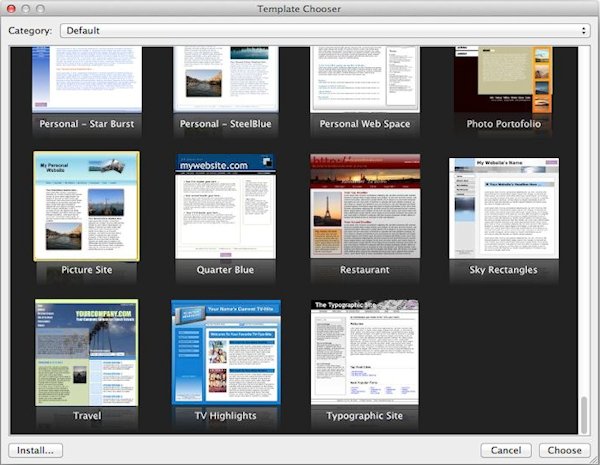600x465 pixels.
Task: Click the vertical scrollbar thumb
Action: [584, 413]
